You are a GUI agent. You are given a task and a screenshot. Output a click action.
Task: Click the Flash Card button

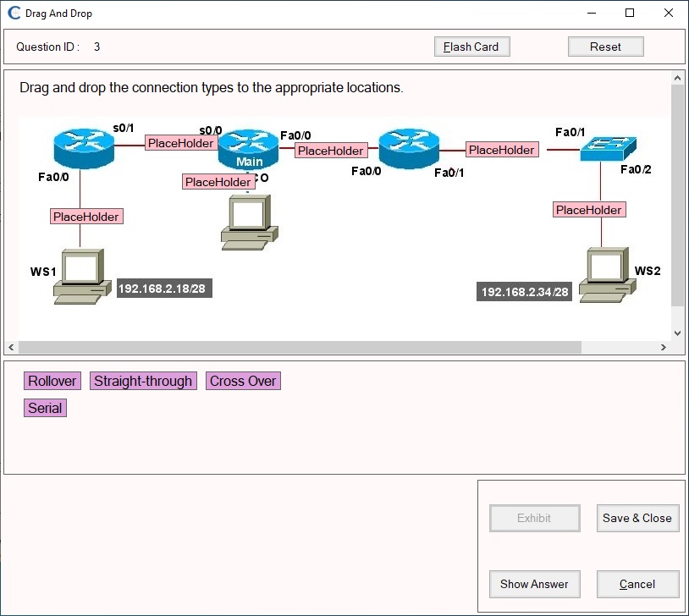pyautogui.click(x=471, y=47)
